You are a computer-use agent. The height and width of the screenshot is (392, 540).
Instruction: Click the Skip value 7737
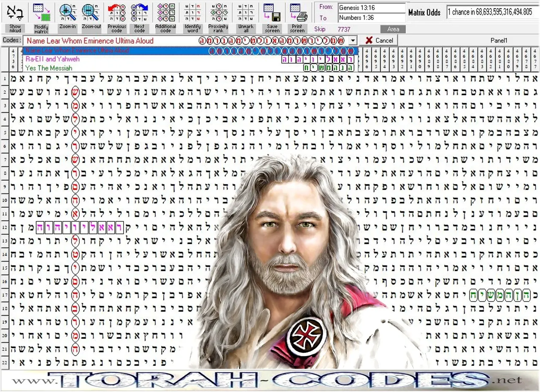(344, 29)
